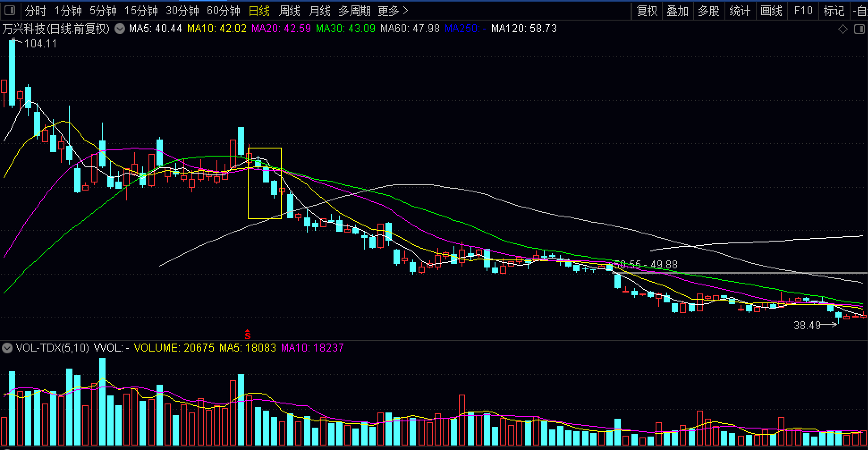Click the MA60: 47.98 label
The width and height of the screenshot is (868, 450).
pos(410,29)
